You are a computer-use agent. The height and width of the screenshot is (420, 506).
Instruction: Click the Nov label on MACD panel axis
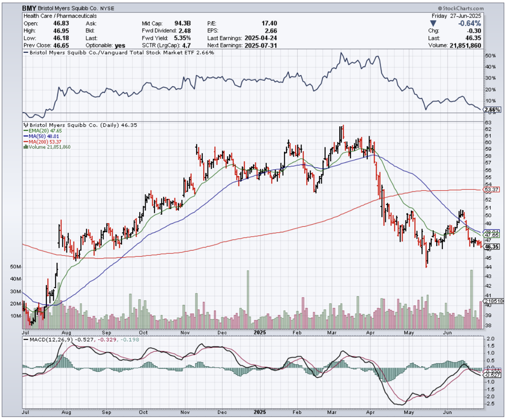185,412
